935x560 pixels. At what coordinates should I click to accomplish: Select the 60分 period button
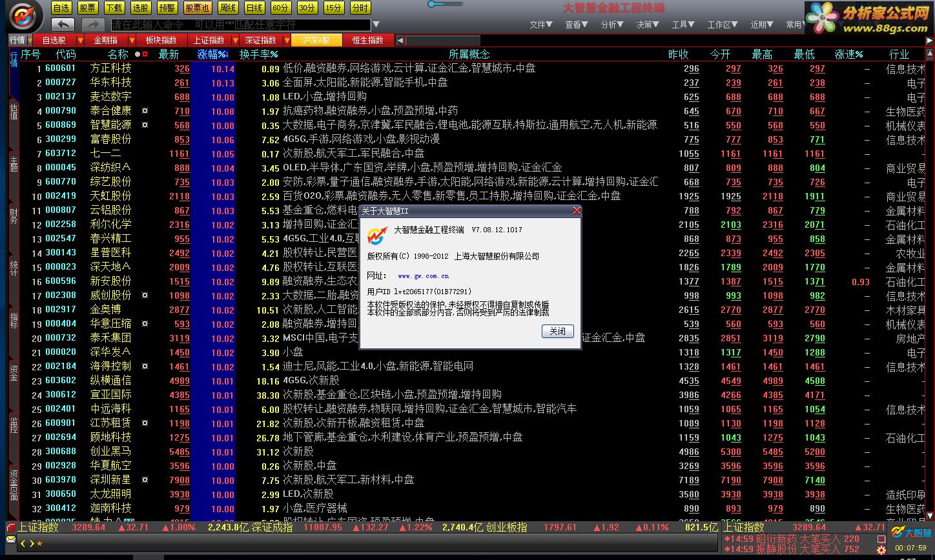(x=281, y=8)
